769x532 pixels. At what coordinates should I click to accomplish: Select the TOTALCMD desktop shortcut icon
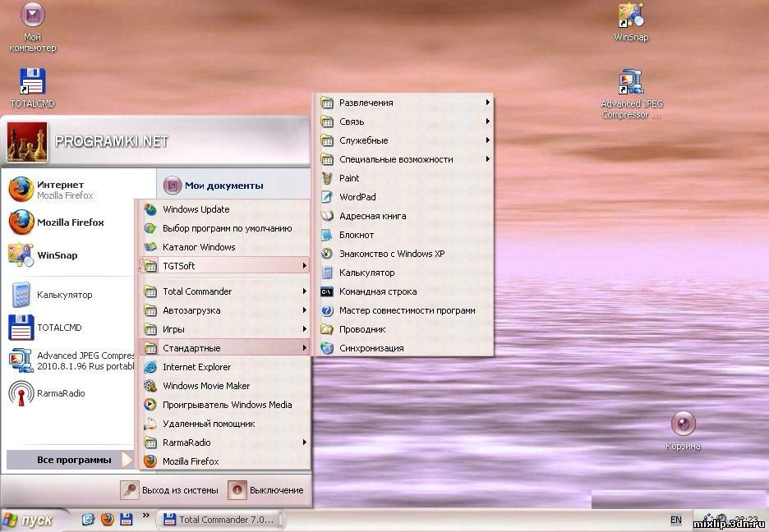point(32,88)
